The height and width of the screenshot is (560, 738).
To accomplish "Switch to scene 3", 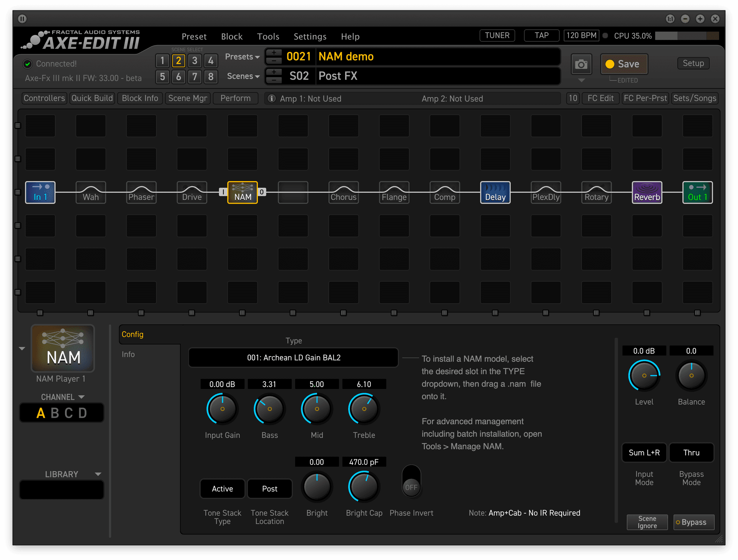I will coord(195,61).
